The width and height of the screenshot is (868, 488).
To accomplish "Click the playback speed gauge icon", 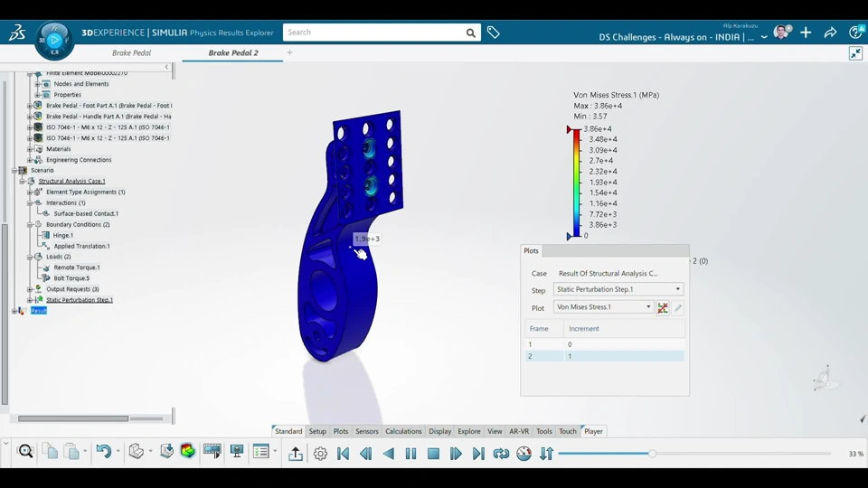I will click(x=524, y=454).
